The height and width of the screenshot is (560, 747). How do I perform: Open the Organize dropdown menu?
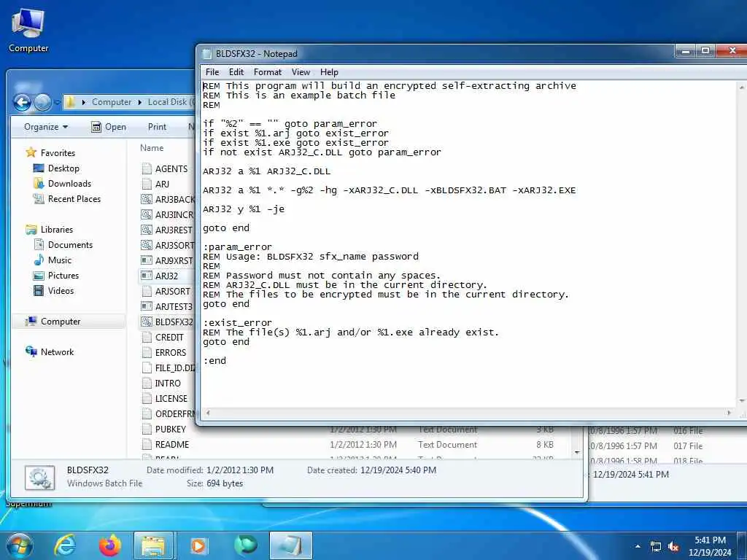(46, 127)
